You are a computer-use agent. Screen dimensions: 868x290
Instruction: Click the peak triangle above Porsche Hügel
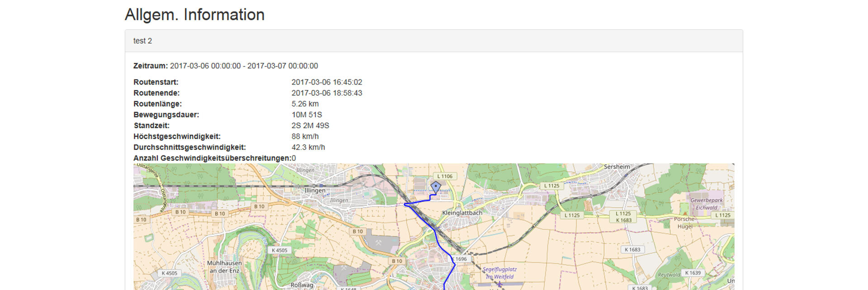(x=685, y=213)
